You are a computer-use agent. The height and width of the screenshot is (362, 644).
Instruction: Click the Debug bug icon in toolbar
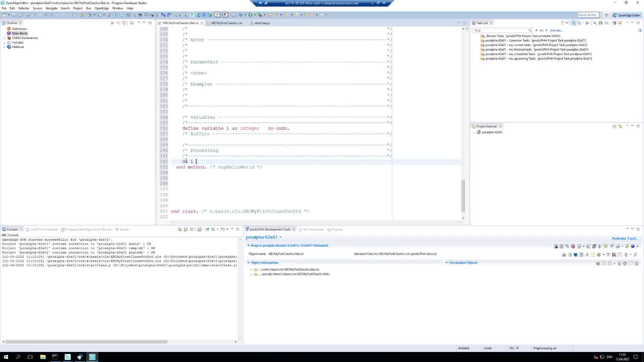pyautogui.click(x=240, y=15)
